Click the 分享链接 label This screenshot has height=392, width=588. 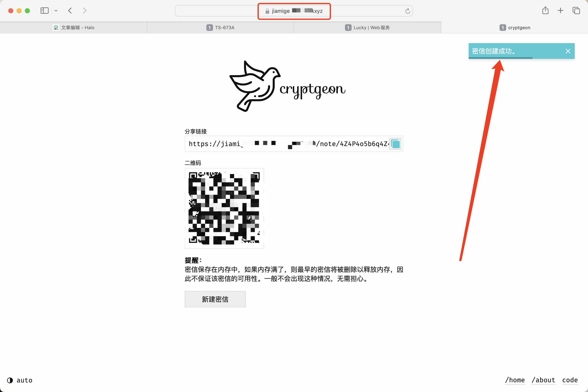pyautogui.click(x=196, y=131)
